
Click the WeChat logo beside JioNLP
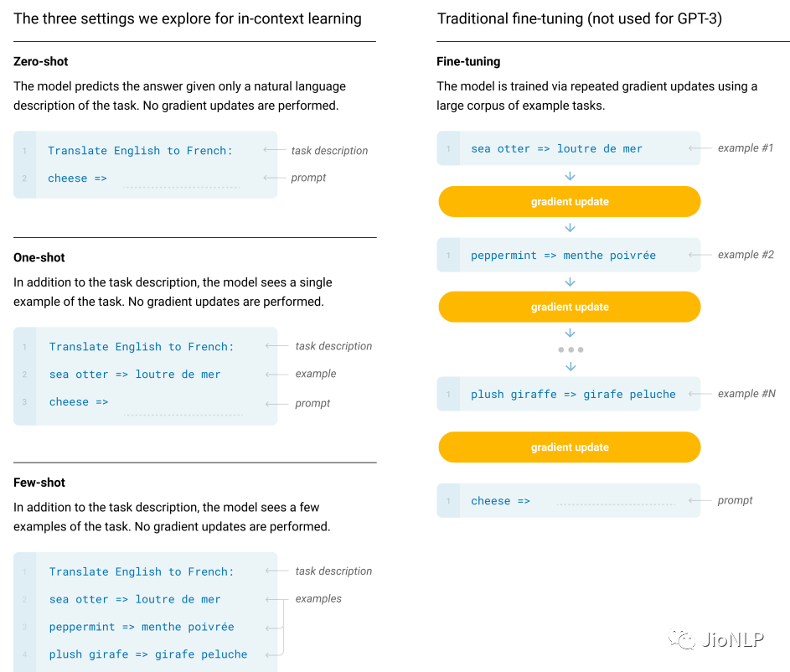click(682, 641)
